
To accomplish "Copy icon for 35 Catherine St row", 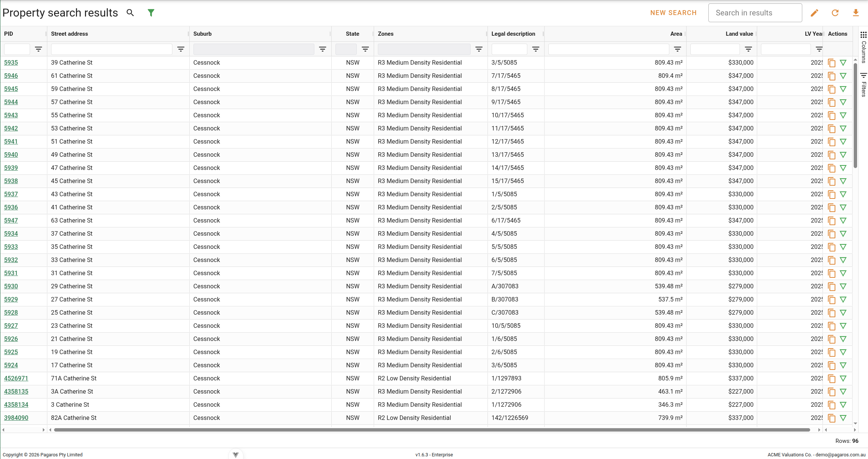I will click(832, 247).
